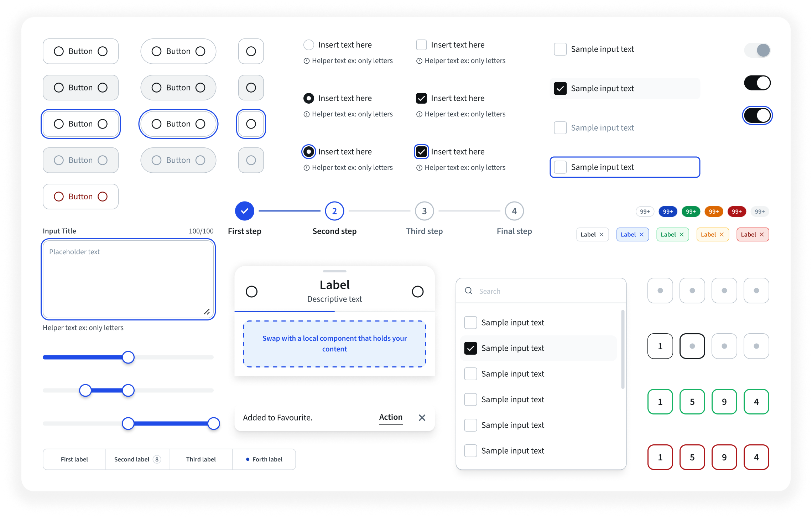The height and width of the screenshot is (517, 812).
Task: Click the completed First step checkmark
Action: coord(245,211)
